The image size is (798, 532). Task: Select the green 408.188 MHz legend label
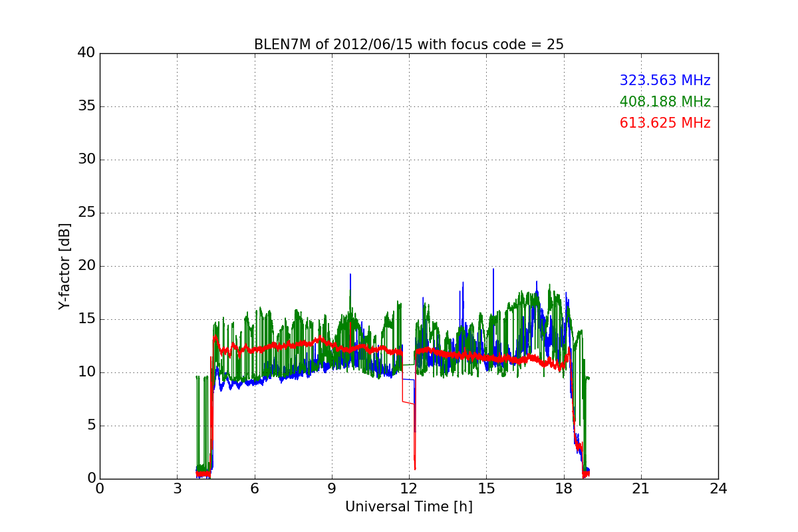click(x=664, y=102)
